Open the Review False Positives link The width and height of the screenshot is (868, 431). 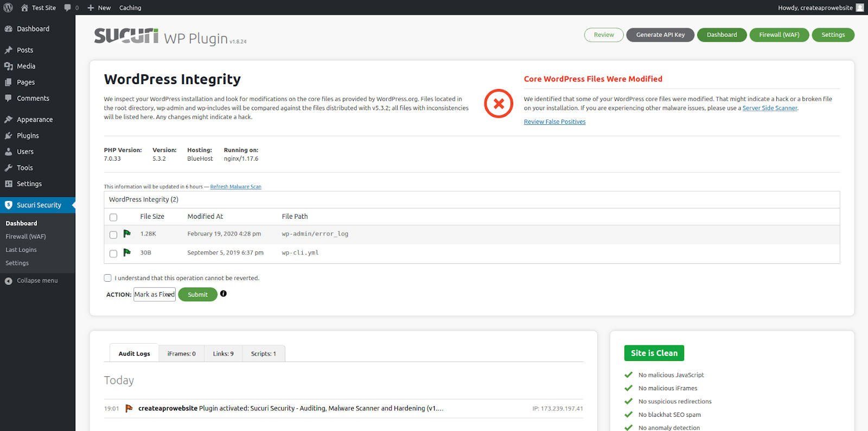coord(554,122)
